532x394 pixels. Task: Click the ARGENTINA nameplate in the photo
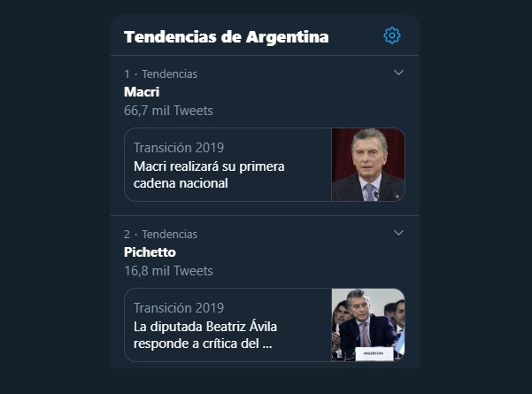372,352
